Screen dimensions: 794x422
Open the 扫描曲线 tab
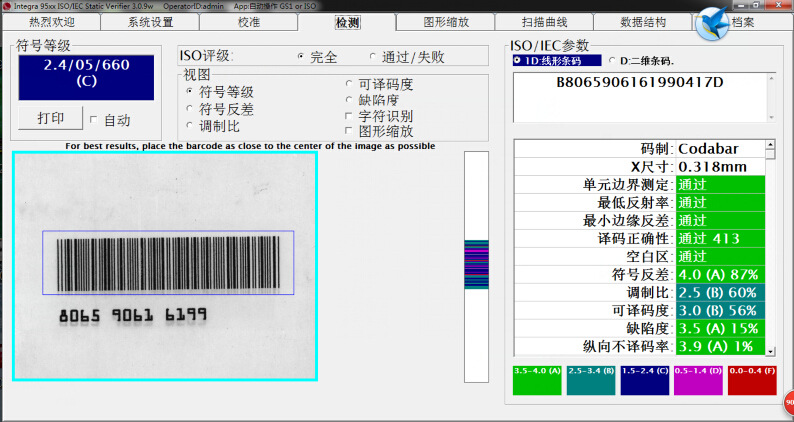(544, 22)
